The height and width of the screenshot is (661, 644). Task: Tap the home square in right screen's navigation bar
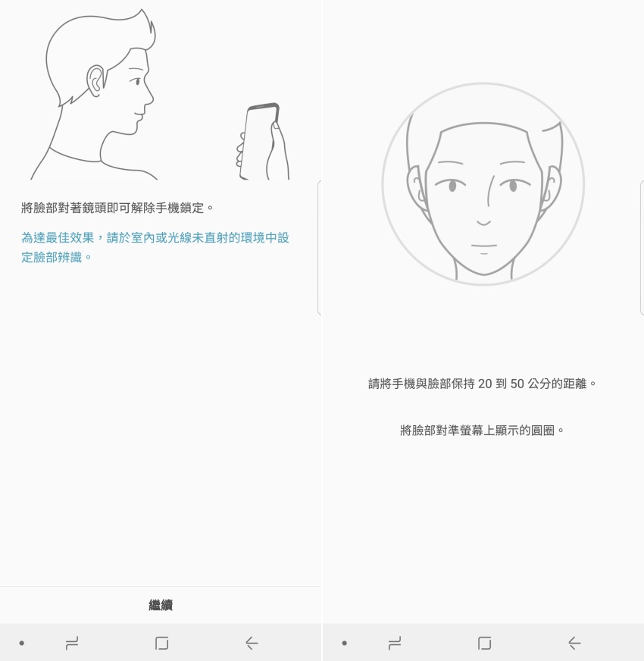click(485, 644)
